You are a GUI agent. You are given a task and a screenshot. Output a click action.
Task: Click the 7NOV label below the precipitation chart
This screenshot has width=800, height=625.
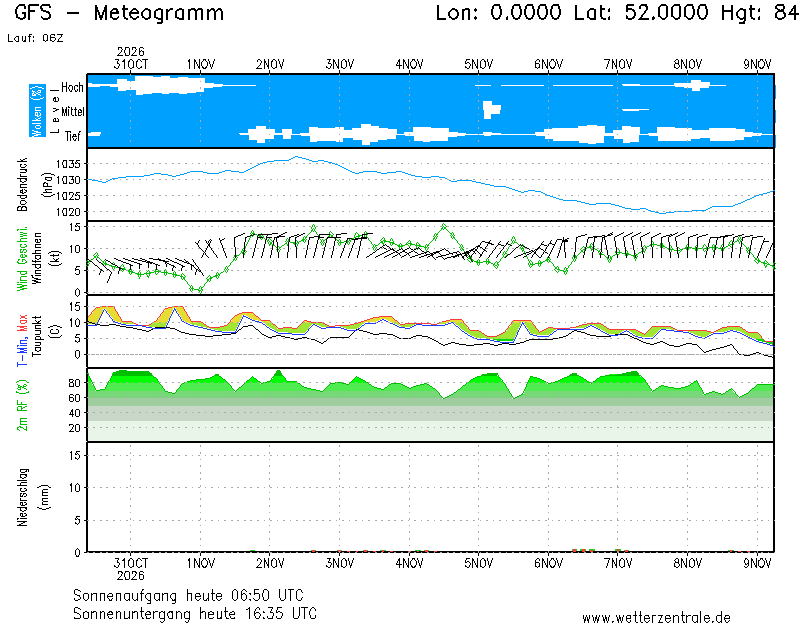618,563
